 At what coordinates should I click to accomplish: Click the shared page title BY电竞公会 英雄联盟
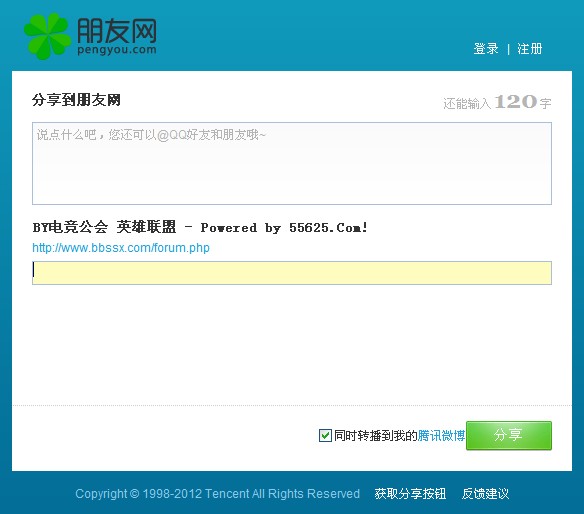click(x=200, y=227)
